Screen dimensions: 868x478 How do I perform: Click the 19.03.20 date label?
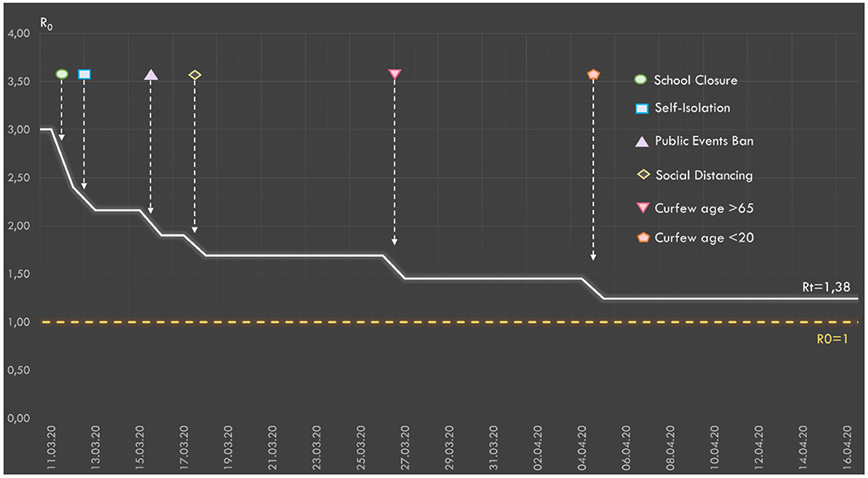[x=228, y=447]
